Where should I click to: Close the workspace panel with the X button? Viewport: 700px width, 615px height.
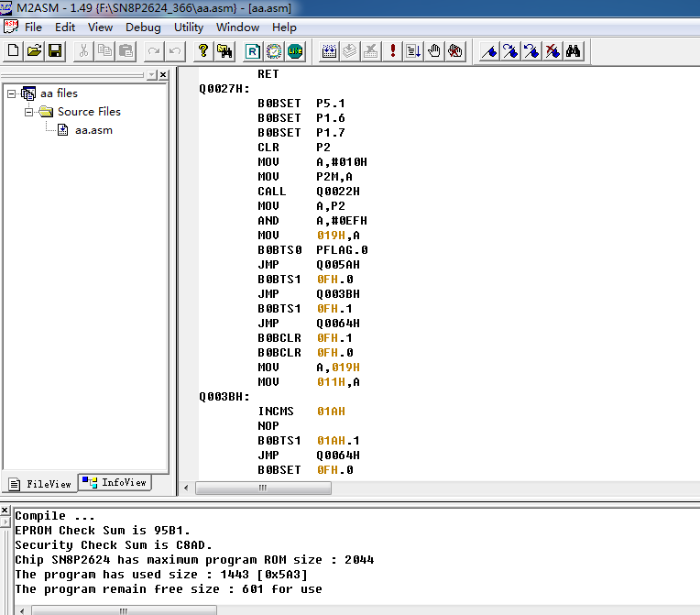coord(163,74)
